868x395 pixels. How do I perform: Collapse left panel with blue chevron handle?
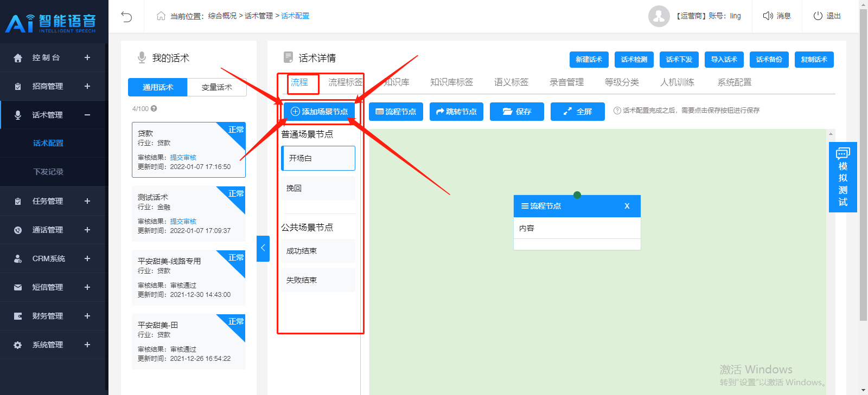[263, 248]
